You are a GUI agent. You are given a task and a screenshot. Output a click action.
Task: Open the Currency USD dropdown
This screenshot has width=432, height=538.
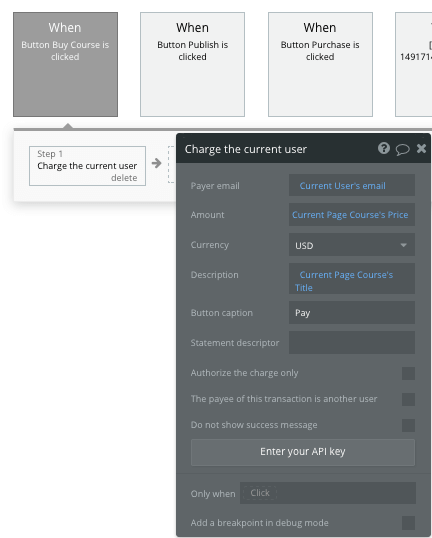[x=352, y=245]
